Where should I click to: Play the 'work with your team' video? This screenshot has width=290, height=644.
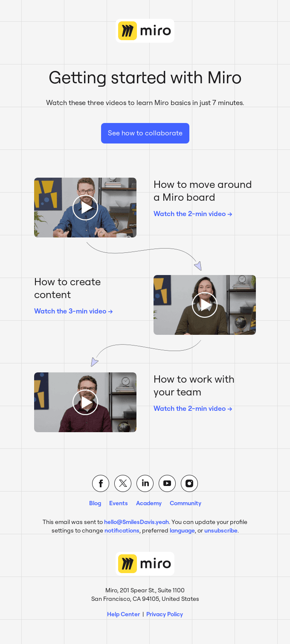click(x=85, y=402)
